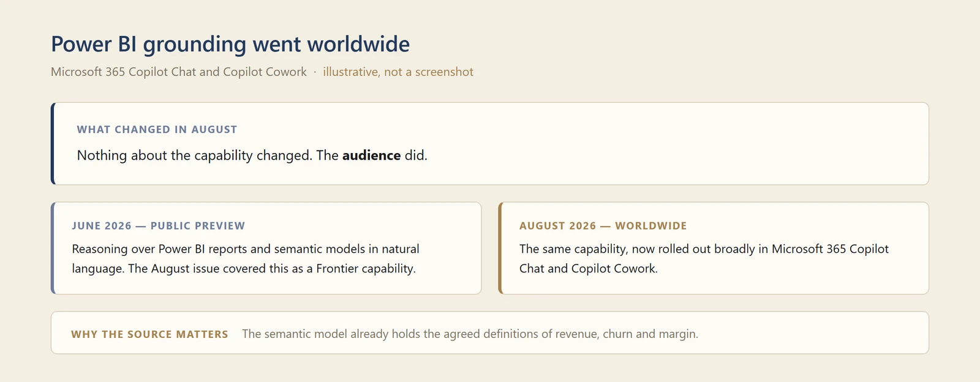Click the text 'Reasoning over Power BI reports'
This screenshot has width=980, height=382.
click(159, 249)
